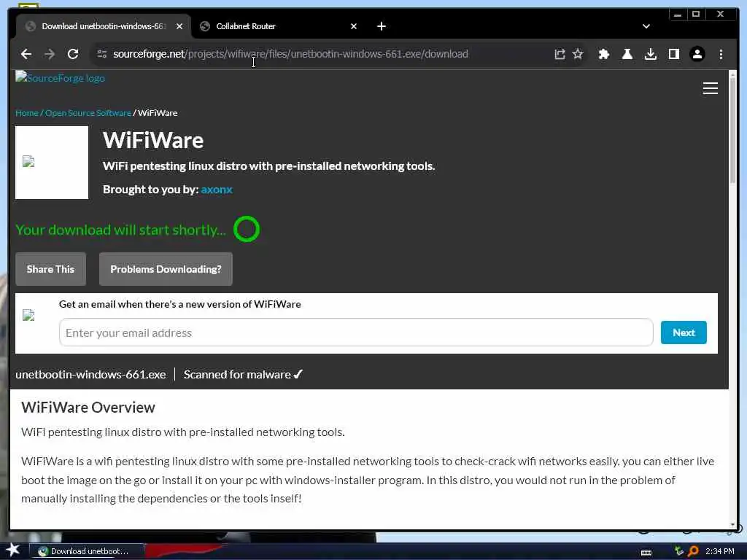Close the Collabnet Router tab
Viewport: 747px width, 560px height.
point(354,27)
